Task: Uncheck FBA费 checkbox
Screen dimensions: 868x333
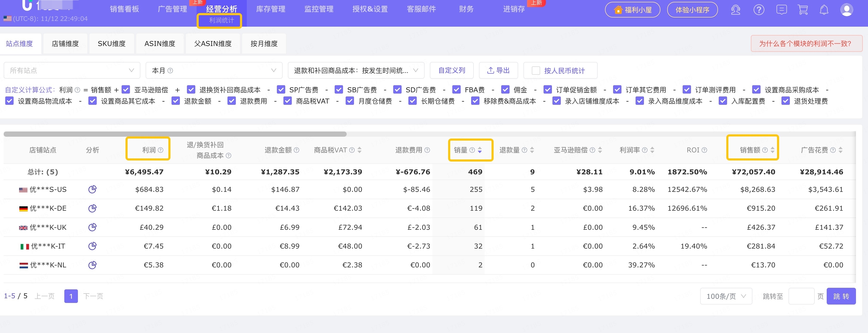Action: tap(456, 90)
